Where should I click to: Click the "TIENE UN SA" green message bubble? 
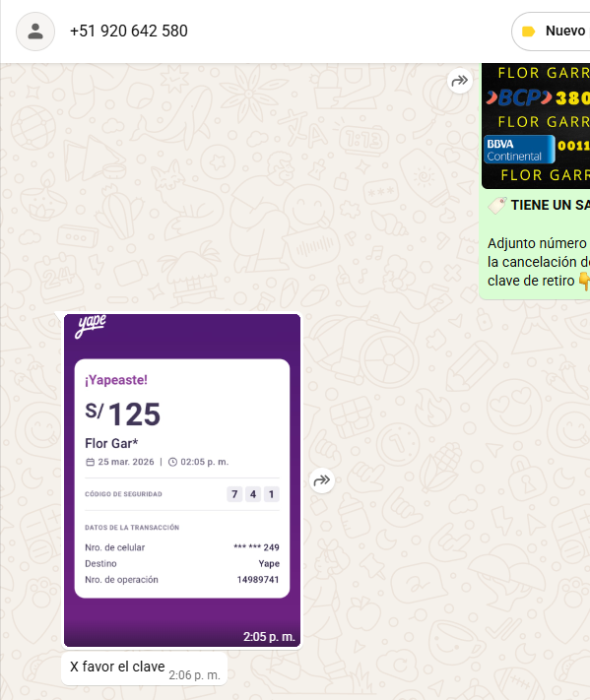tap(534, 243)
